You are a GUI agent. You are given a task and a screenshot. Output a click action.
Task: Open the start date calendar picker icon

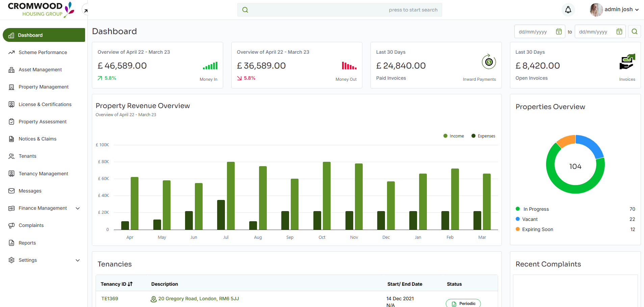pos(559,31)
